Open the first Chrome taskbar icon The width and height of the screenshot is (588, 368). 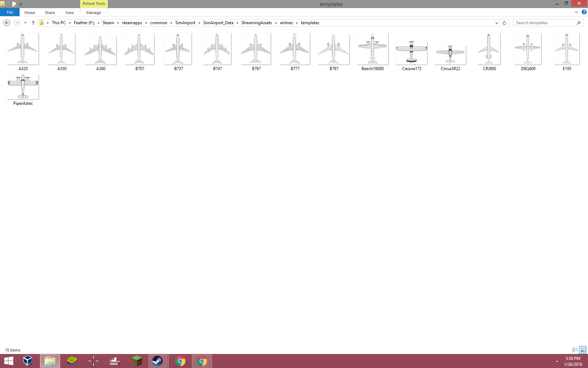(180, 361)
